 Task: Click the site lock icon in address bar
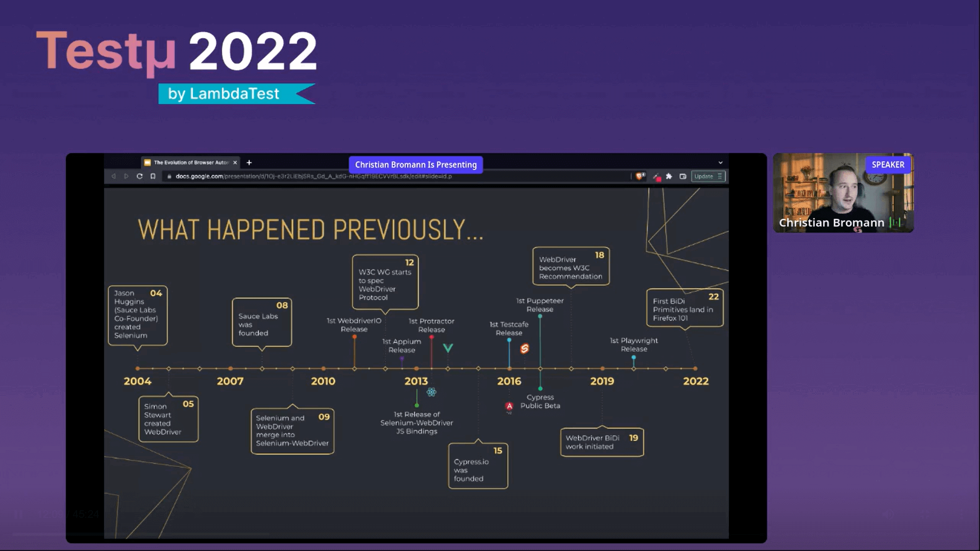click(x=169, y=177)
